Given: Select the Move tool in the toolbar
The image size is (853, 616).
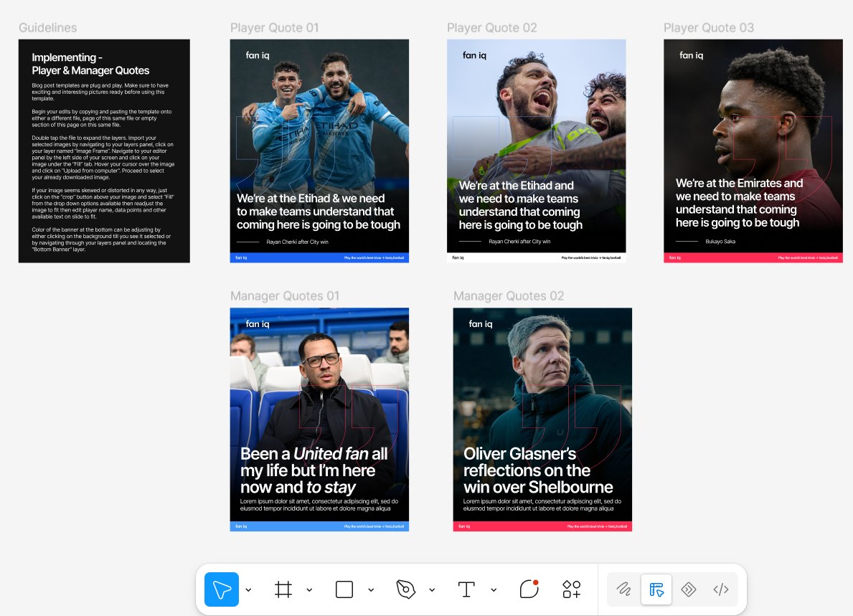Looking at the screenshot, I should point(222,589).
